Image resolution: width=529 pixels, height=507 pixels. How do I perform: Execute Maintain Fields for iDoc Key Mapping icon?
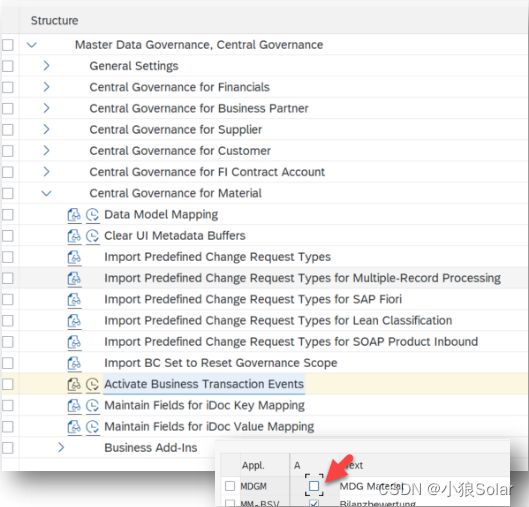[92, 406]
